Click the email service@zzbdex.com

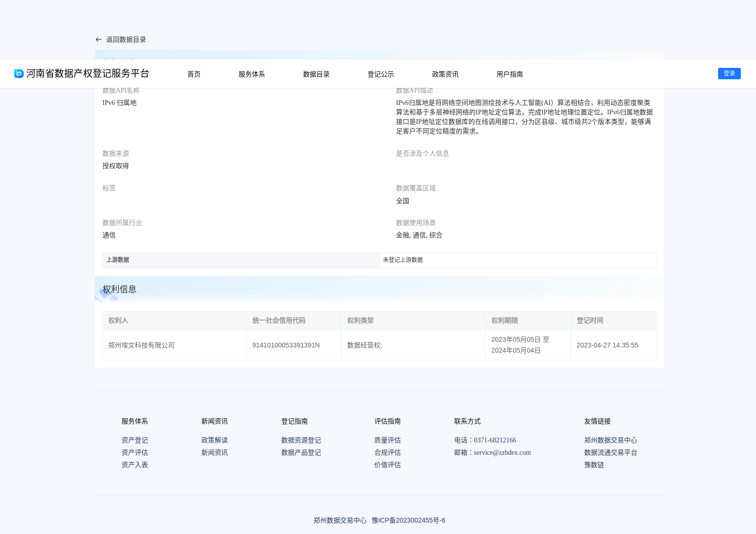tap(502, 453)
